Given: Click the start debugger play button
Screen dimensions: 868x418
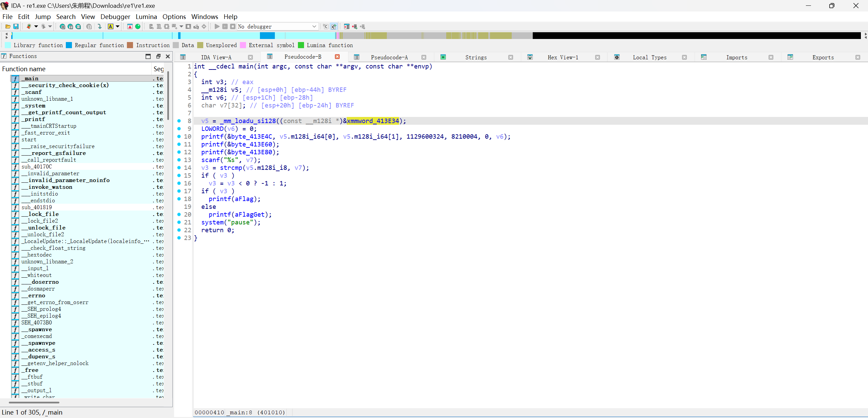Looking at the screenshot, I should coord(217,26).
